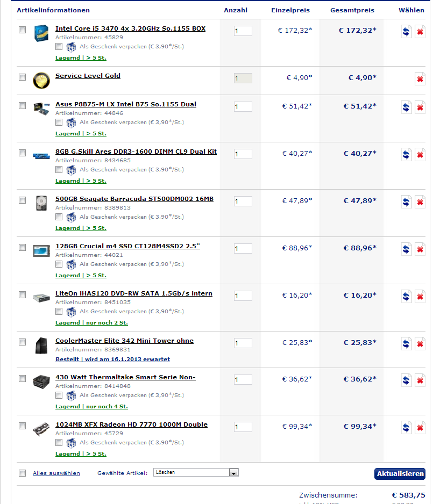This screenshot has height=504, width=433.
Task: Click the 'Zwischensumme:' label
Action: 328,495
